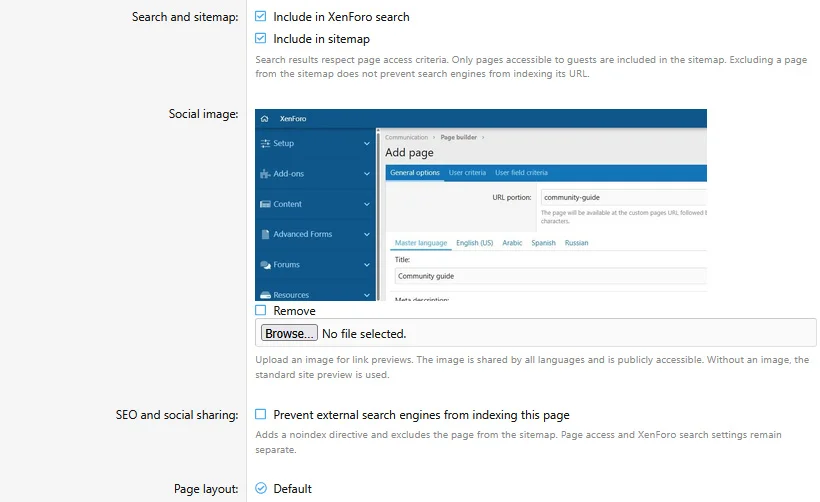Click the 'SEO and social sharing:' label

[177, 415]
